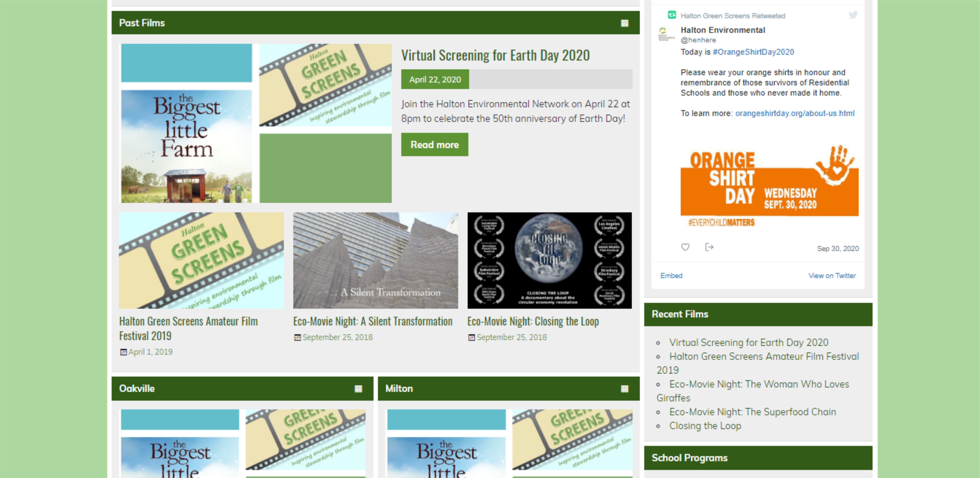The width and height of the screenshot is (980, 478).
Task: Open Eco-Movie Night: A Silent Transformation title
Action: [x=373, y=321]
